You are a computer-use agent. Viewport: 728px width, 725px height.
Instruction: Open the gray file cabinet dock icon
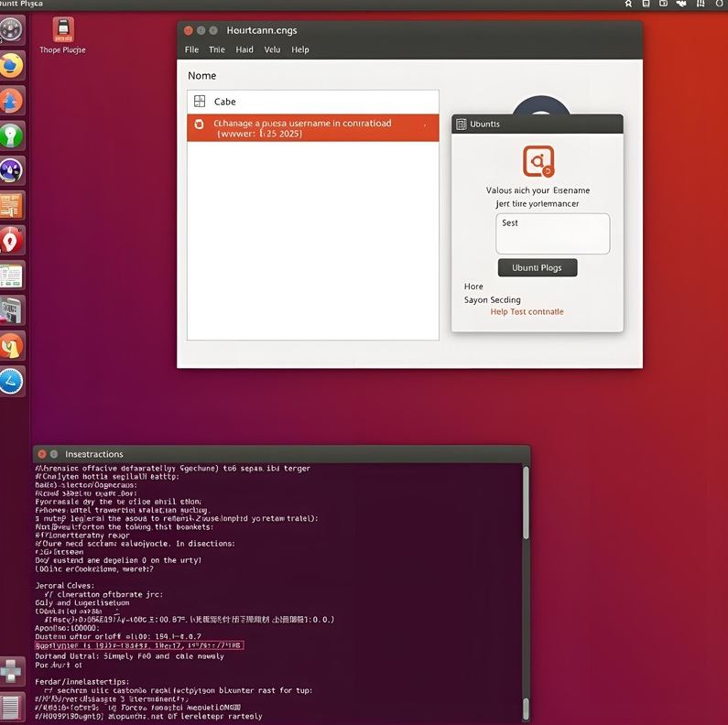click(x=11, y=310)
